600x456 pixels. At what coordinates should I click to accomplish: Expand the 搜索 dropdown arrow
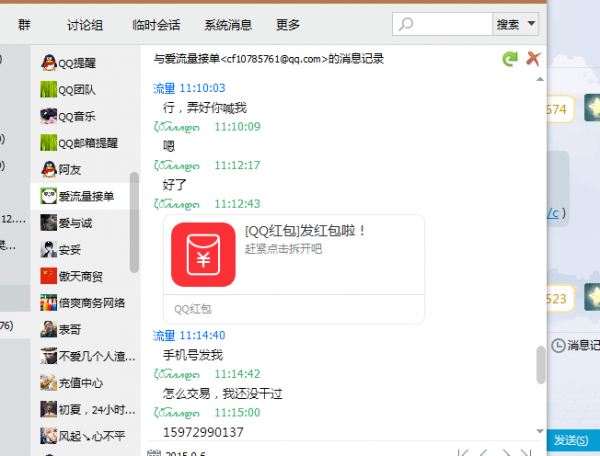point(532,24)
